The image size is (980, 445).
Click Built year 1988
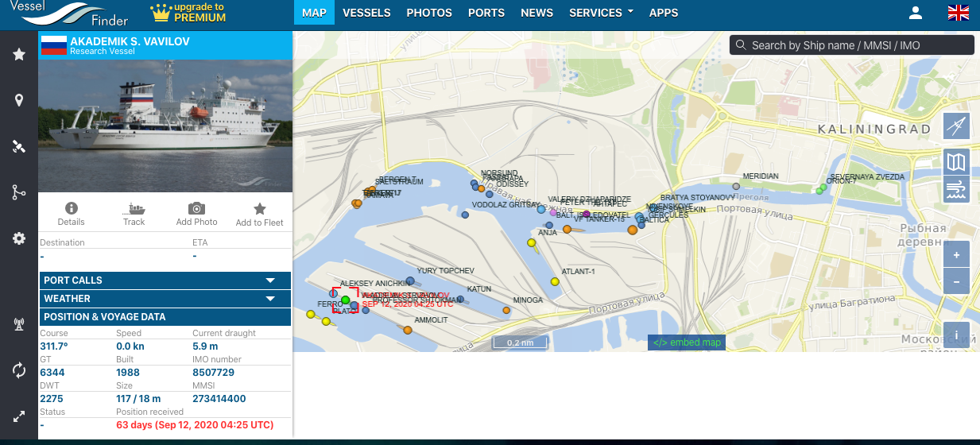(127, 372)
